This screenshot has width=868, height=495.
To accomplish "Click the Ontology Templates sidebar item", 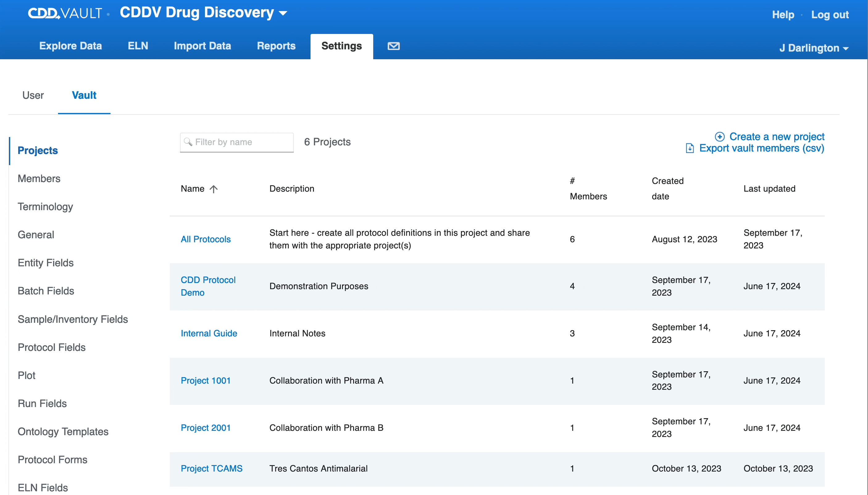I will [x=64, y=432].
